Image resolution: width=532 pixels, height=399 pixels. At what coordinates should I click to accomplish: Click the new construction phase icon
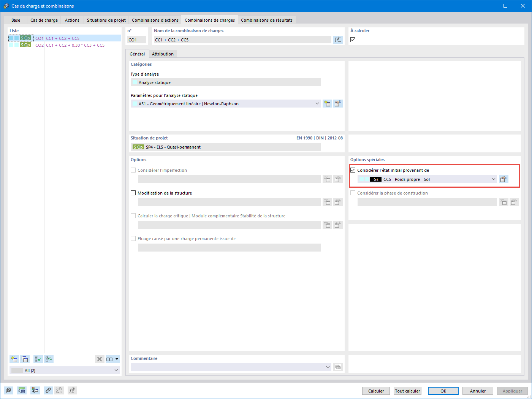[x=503, y=202]
